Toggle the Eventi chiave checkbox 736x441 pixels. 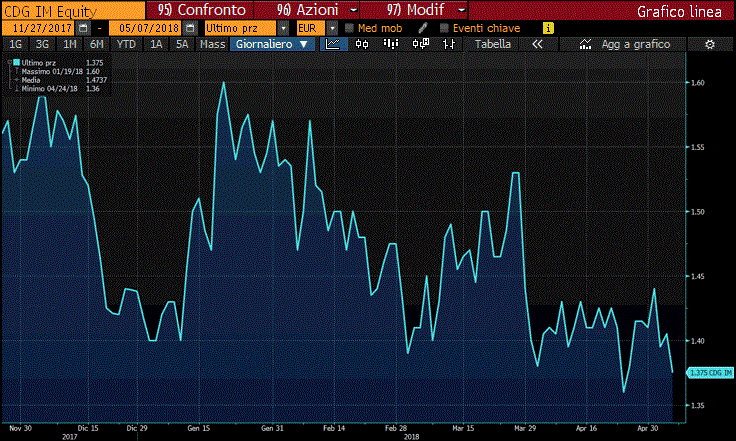pyautogui.click(x=445, y=28)
